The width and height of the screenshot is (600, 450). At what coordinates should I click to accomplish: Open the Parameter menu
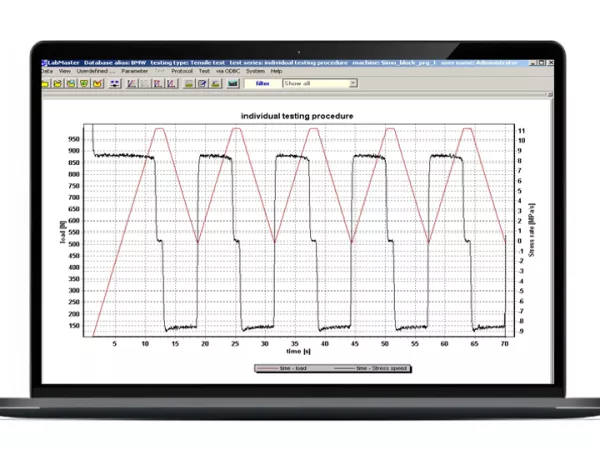pyautogui.click(x=134, y=71)
